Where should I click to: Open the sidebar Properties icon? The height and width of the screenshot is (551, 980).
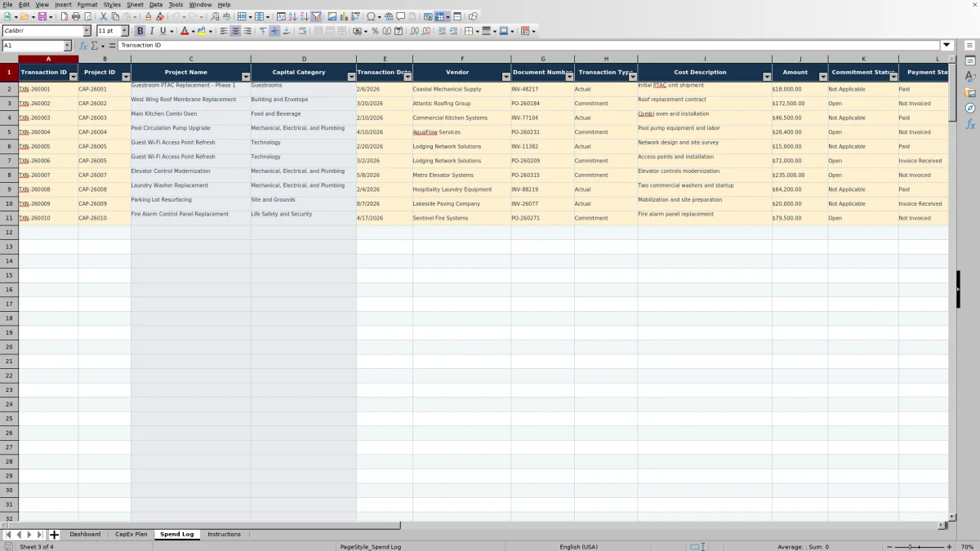coord(970,61)
